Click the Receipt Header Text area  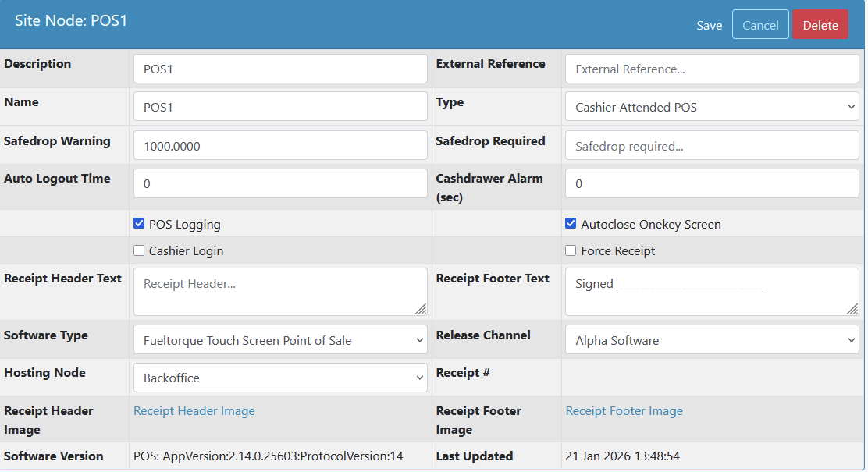[x=280, y=292]
